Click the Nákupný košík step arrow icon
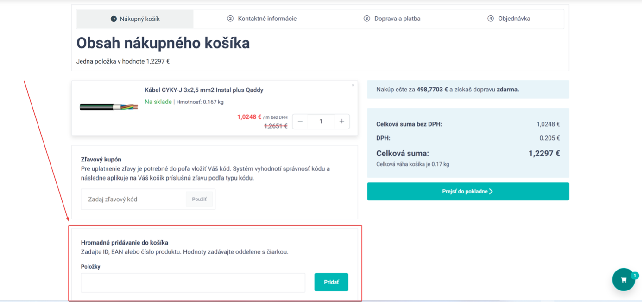Screen dimensions: 644x303 pyautogui.click(x=114, y=19)
